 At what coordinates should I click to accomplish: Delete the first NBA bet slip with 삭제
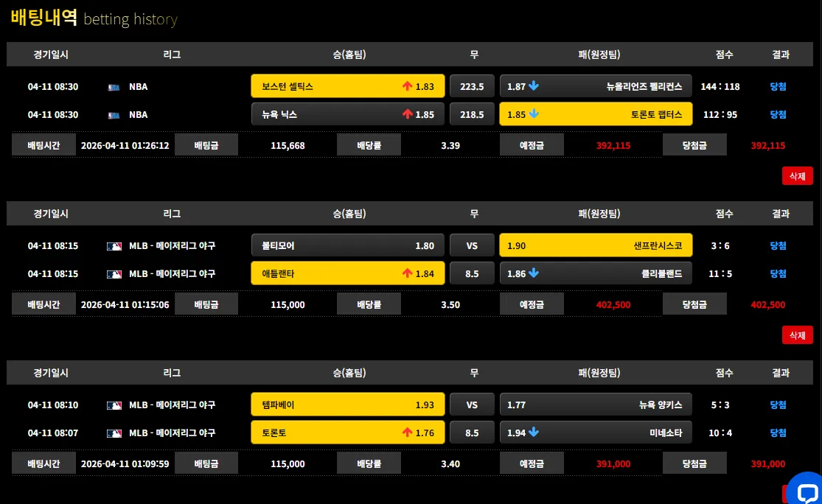pyautogui.click(x=798, y=176)
